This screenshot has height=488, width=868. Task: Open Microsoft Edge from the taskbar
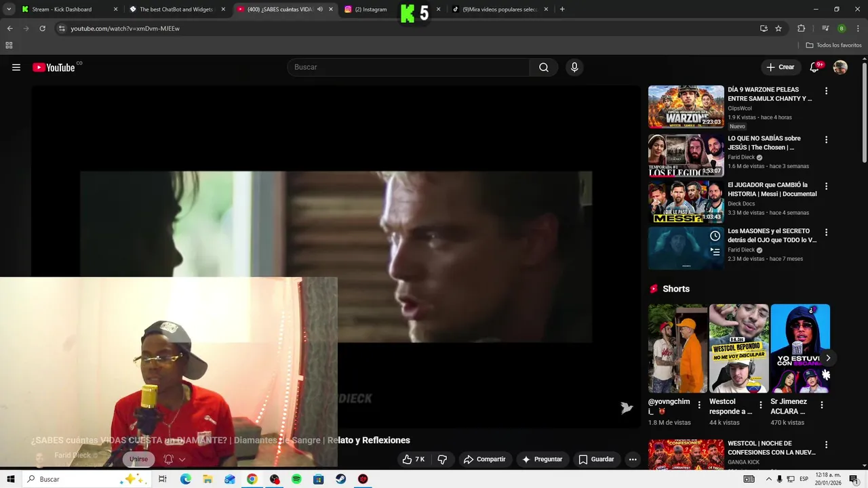pos(186,479)
